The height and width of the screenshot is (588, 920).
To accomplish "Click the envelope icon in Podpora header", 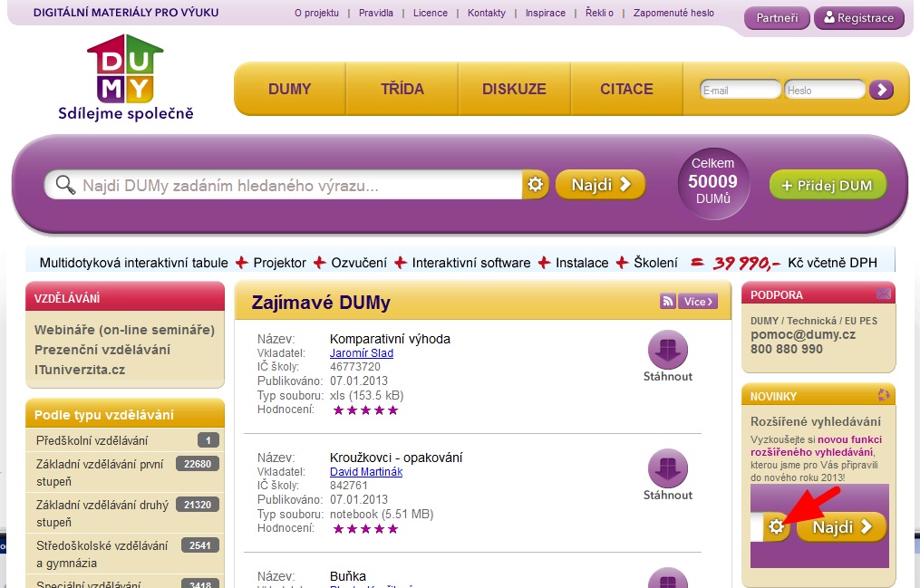I will pyautogui.click(x=883, y=294).
